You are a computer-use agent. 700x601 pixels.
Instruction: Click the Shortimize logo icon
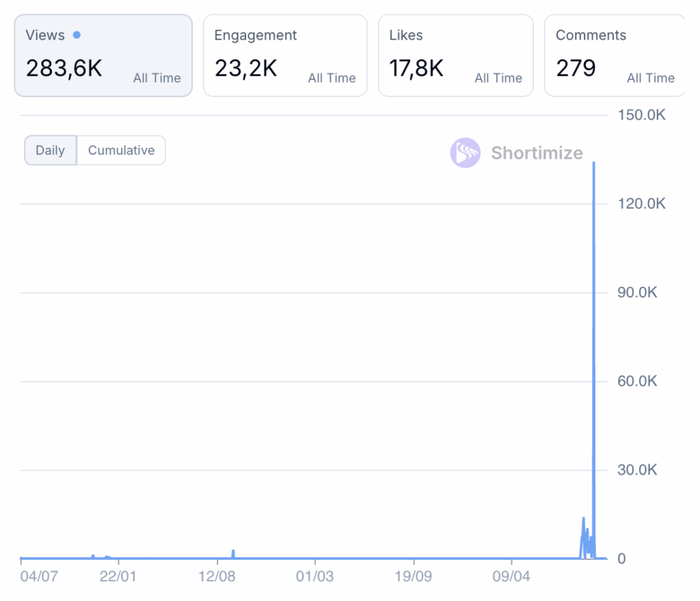465,153
